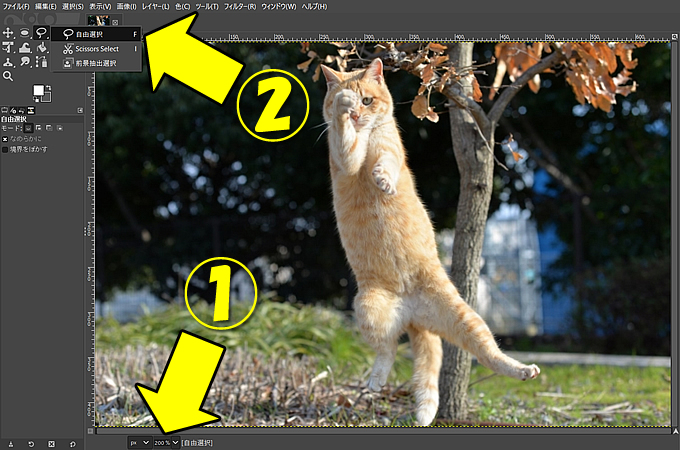Set selection mode to Subtract
This screenshot has height=450, width=680.
(49, 128)
